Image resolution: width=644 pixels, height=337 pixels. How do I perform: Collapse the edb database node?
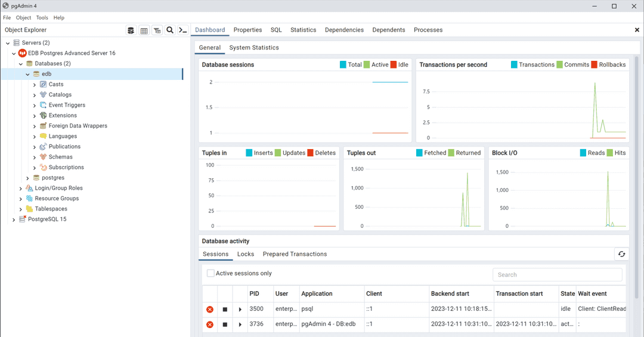27,75
